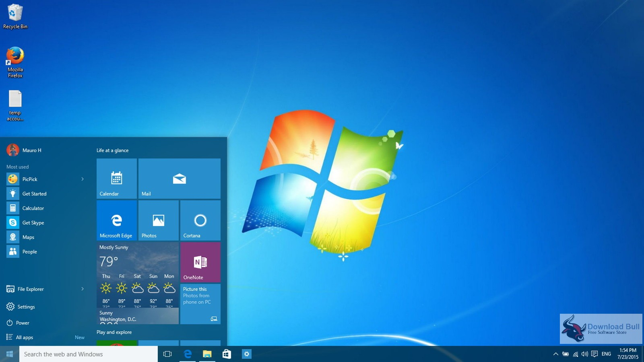Open the Mauro H user account menu
Screen dimensions: 644x362
[x=24, y=150]
